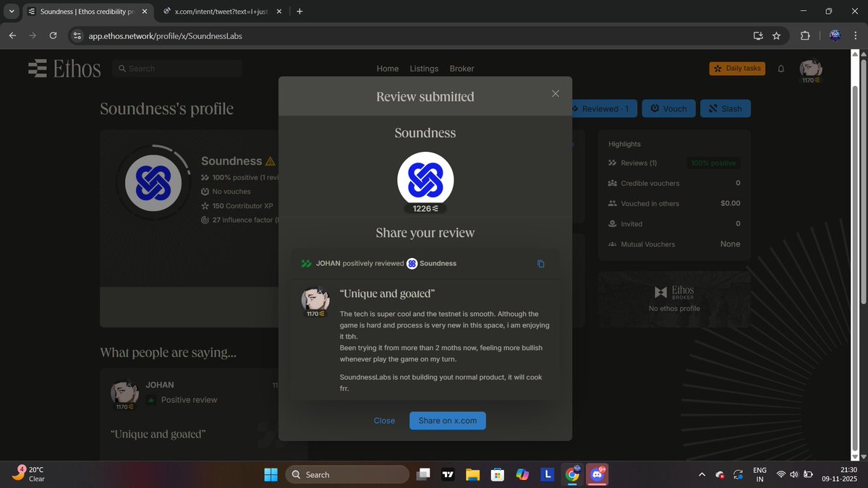Open a new browser tab

click(x=299, y=12)
